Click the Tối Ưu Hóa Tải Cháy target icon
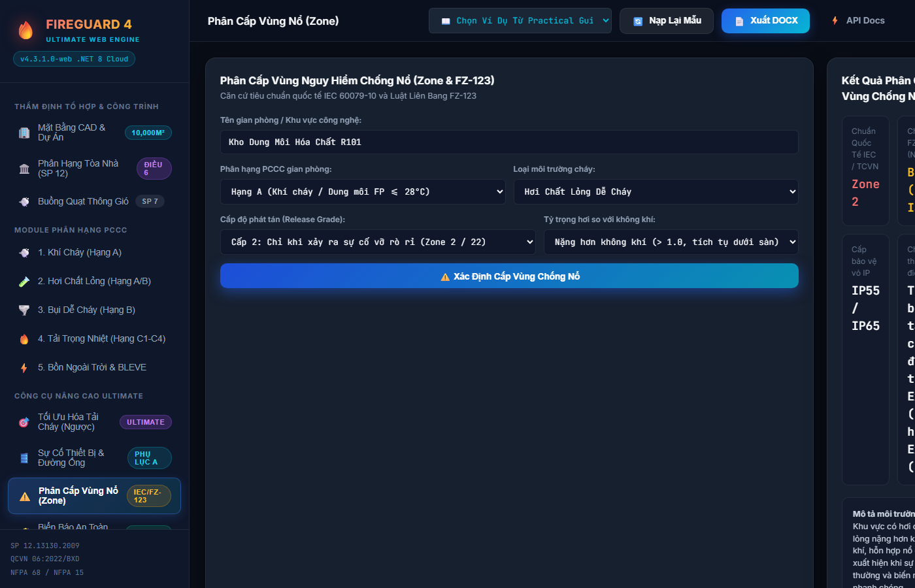The height and width of the screenshot is (588, 915). [24, 422]
